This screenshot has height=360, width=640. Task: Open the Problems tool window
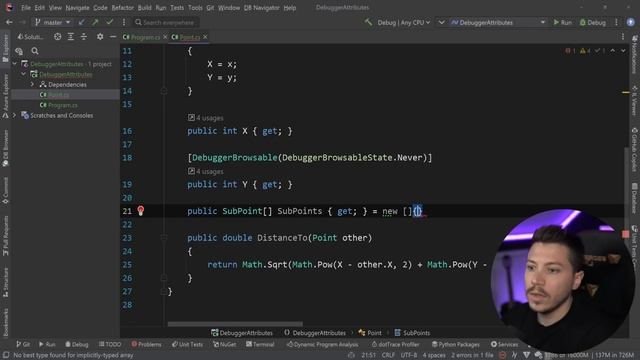tap(147, 344)
